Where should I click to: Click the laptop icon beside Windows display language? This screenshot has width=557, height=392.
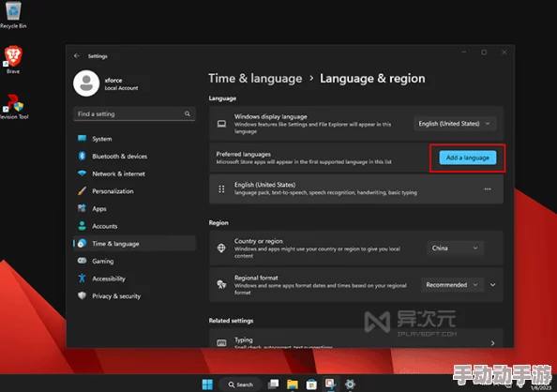point(221,124)
